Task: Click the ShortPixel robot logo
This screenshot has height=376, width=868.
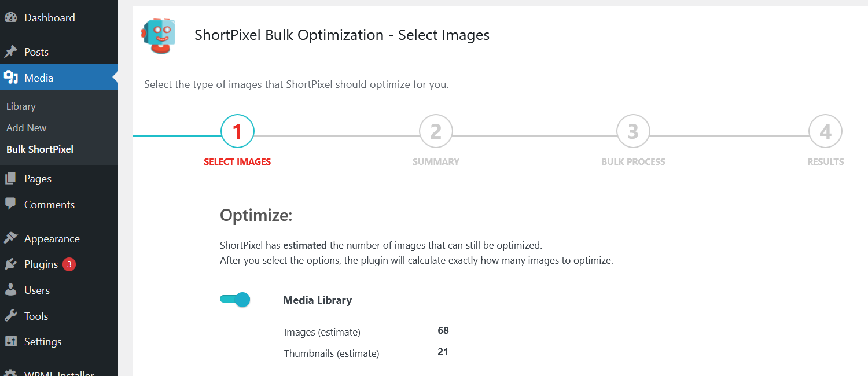Action: click(159, 35)
